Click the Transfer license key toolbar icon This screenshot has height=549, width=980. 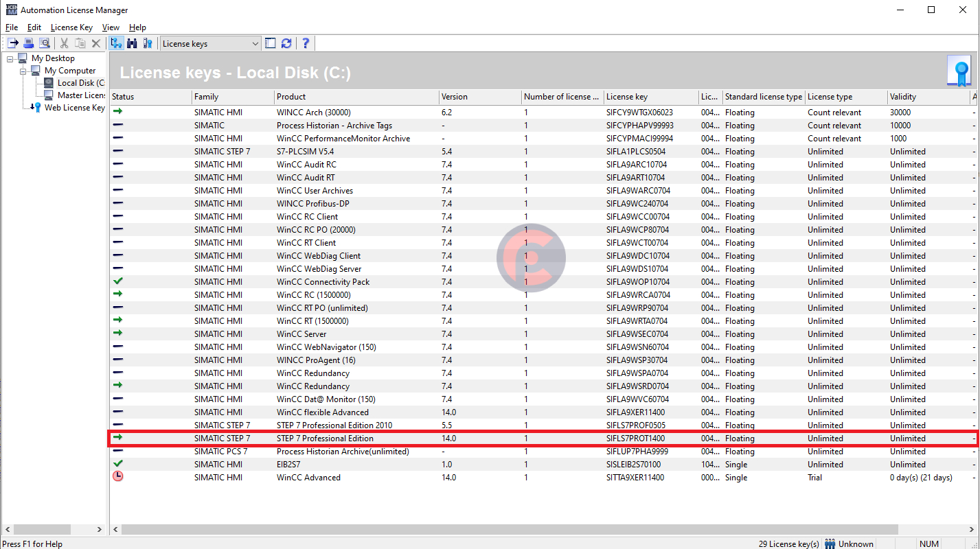coord(12,43)
